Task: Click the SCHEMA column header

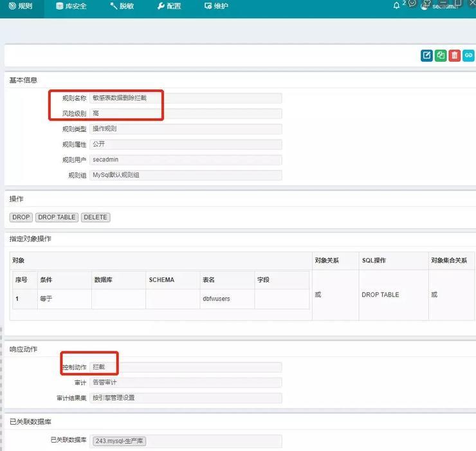Action: pos(173,280)
